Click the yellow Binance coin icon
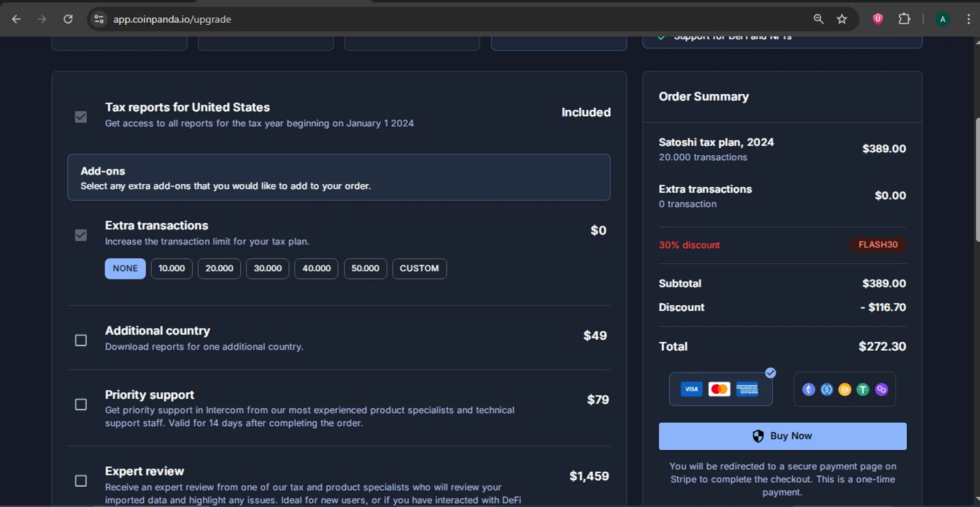This screenshot has width=980, height=507. point(845,389)
